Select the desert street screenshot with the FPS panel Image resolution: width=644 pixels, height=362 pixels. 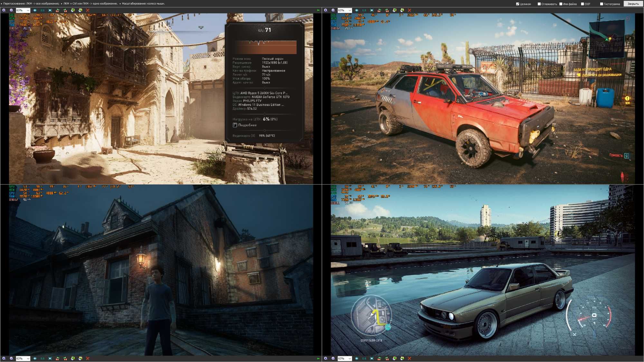coord(161,98)
